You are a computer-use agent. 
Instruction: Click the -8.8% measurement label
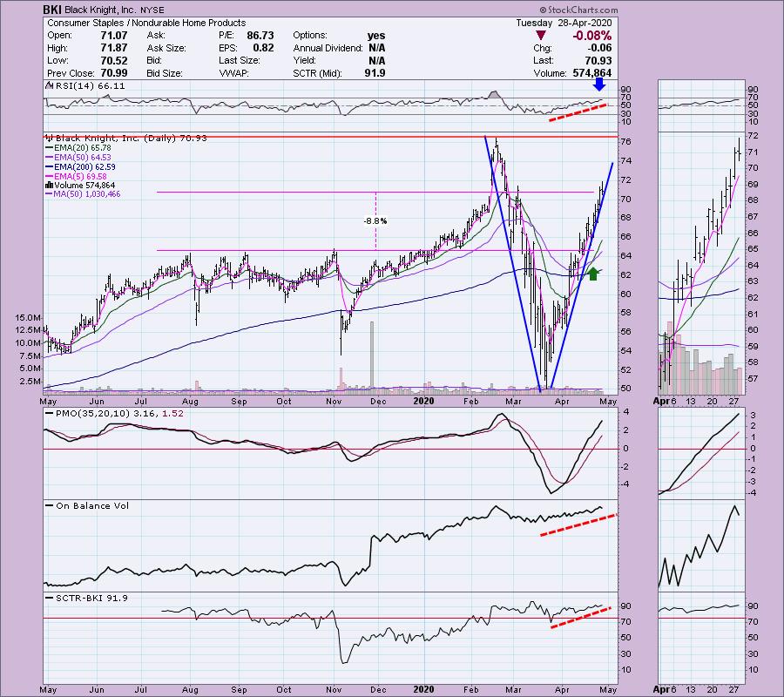pos(375,221)
